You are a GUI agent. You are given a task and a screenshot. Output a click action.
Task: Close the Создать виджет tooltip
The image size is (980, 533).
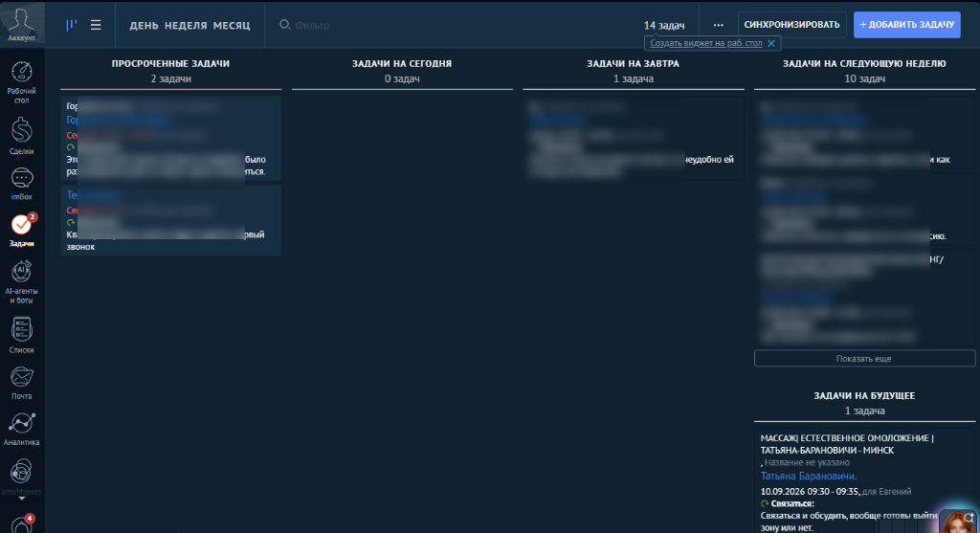click(x=771, y=43)
